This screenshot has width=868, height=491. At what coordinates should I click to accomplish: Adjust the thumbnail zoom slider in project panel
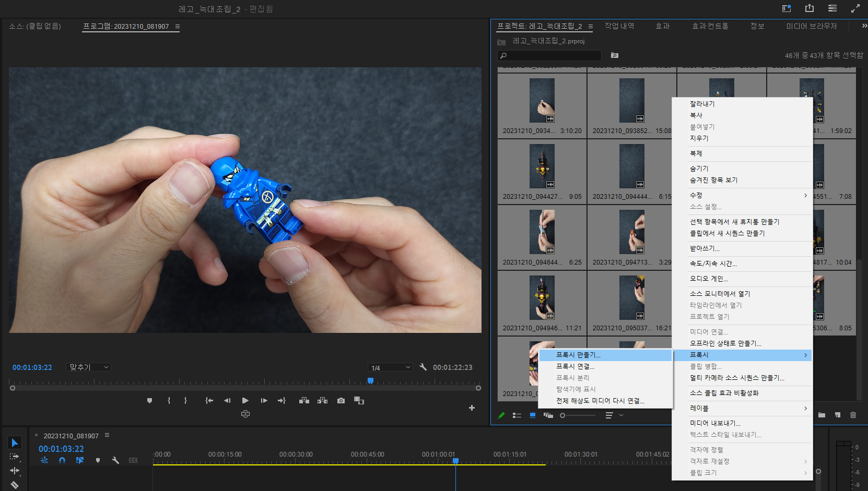[x=578, y=415]
